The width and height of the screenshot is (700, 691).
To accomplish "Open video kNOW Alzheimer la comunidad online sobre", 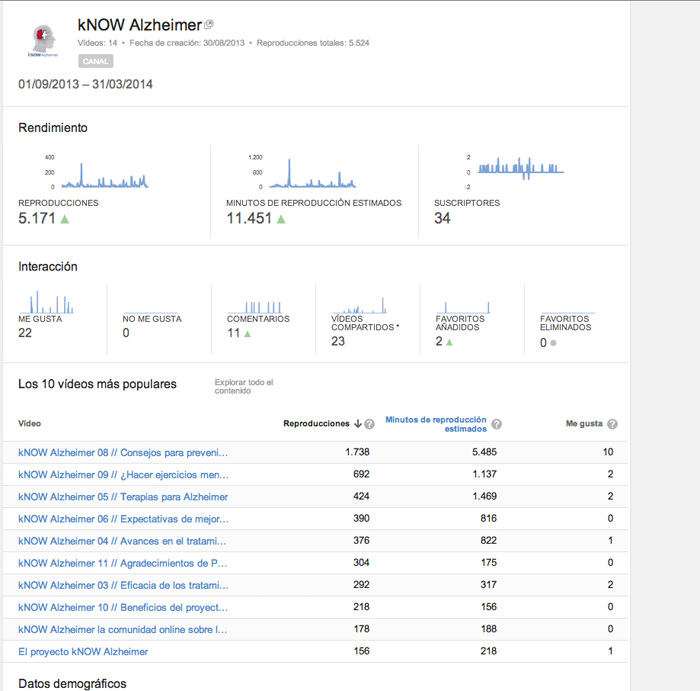I will coord(123,629).
